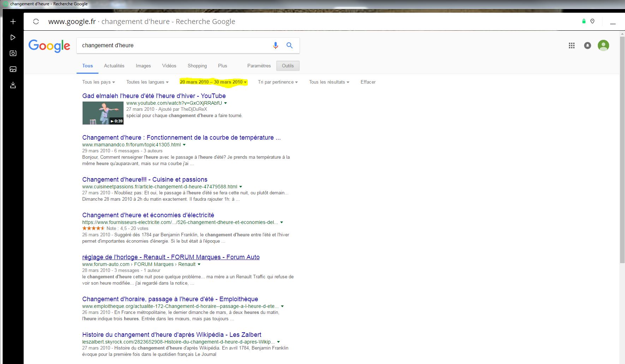Switch to the Images tab
Screen dimensions: 625x364
143,66
